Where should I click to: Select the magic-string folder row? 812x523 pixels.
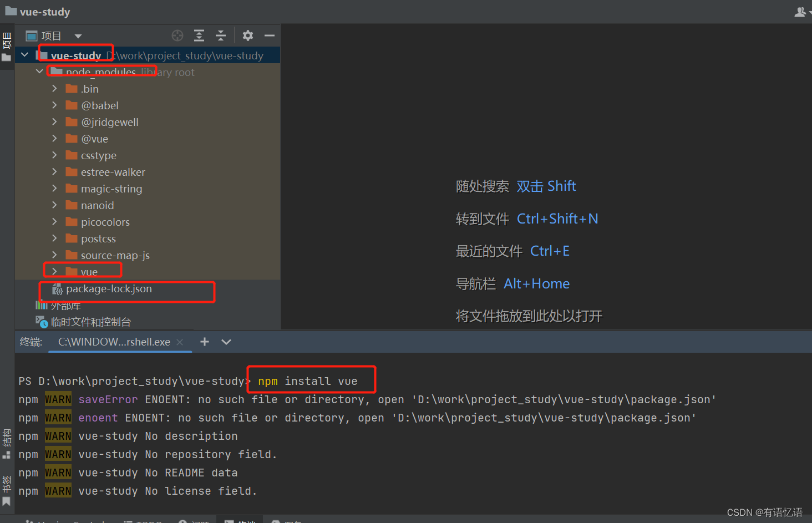tap(148, 189)
